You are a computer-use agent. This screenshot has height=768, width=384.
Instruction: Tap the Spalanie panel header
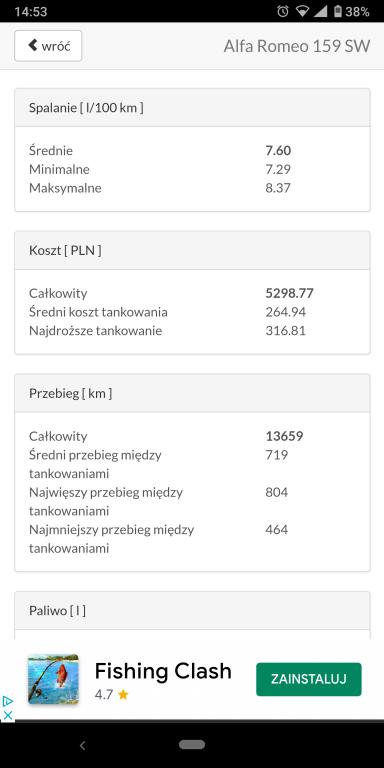pyautogui.click(x=192, y=108)
